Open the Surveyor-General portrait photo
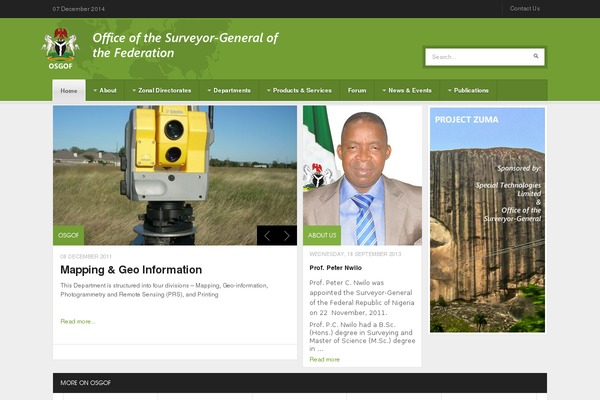The height and width of the screenshot is (400, 600). [362, 175]
